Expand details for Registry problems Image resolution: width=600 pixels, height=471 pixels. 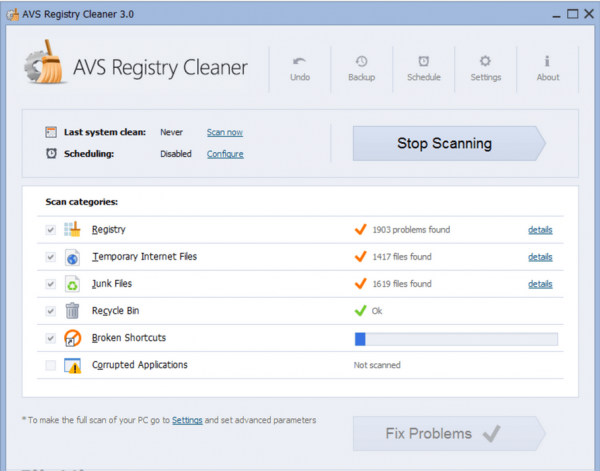pos(540,230)
